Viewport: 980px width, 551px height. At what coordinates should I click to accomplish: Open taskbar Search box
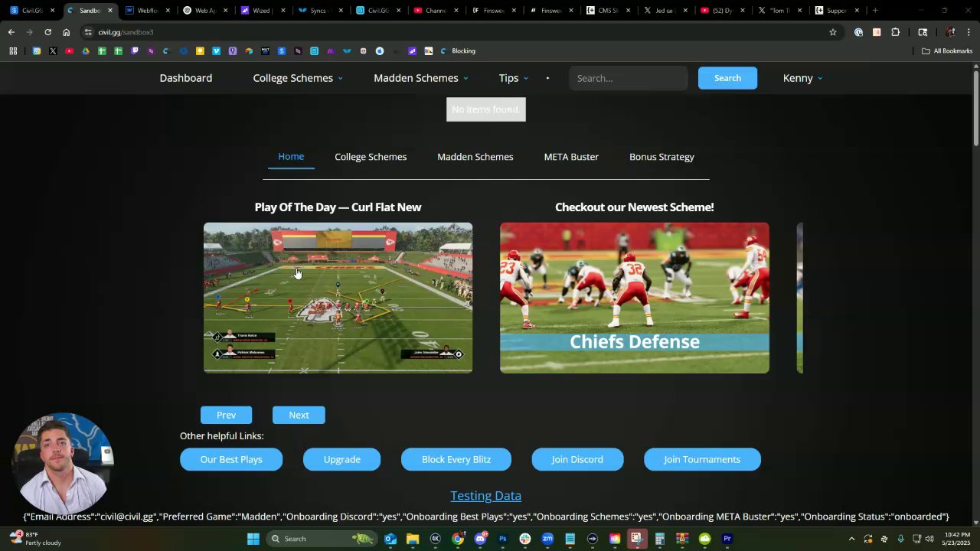point(322,539)
